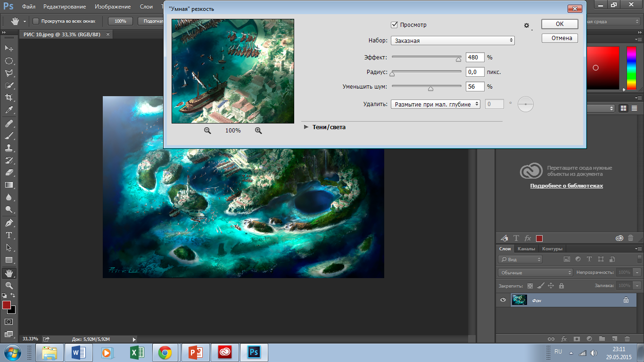Toggle pixel layer filter in Layers
The image size is (644, 362).
tap(567, 259)
